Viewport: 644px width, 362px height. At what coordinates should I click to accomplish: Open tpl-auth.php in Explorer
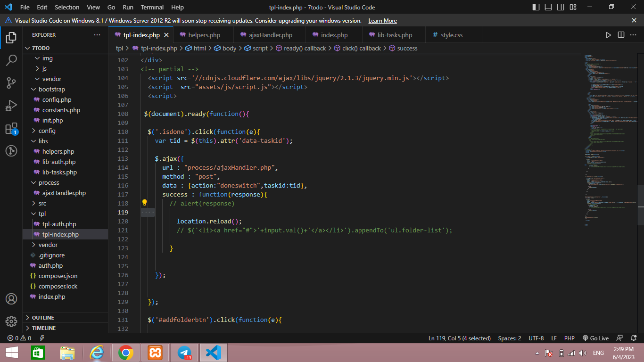coord(66,224)
